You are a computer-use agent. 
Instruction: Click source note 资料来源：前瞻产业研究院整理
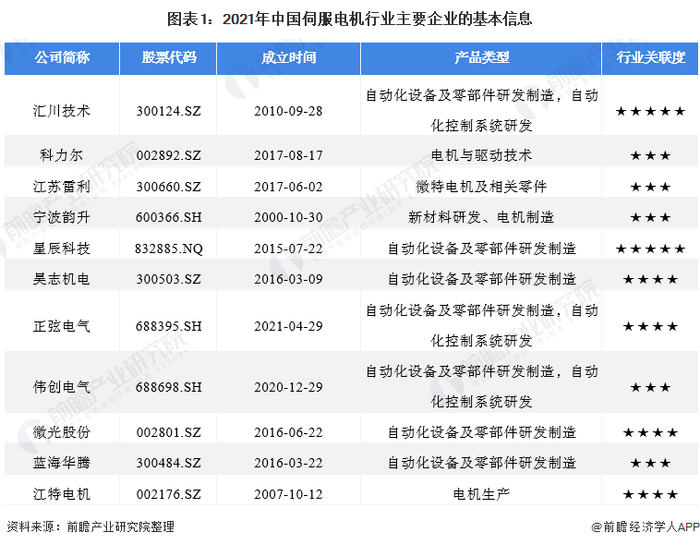pyautogui.click(x=91, y=527)
